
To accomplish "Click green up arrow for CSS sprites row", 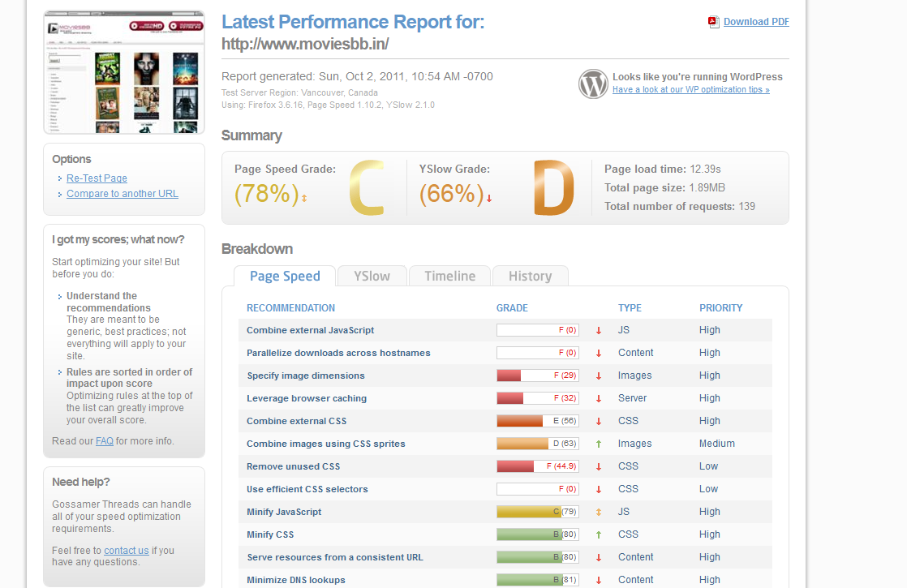I will pos(599,444).
